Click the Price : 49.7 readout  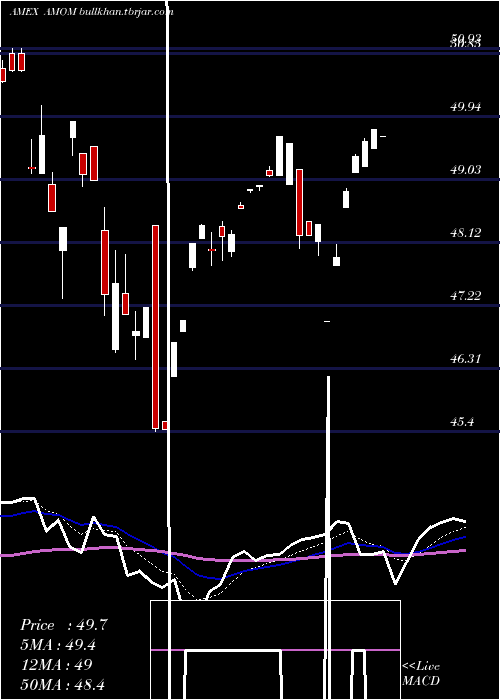coord(64,625)
